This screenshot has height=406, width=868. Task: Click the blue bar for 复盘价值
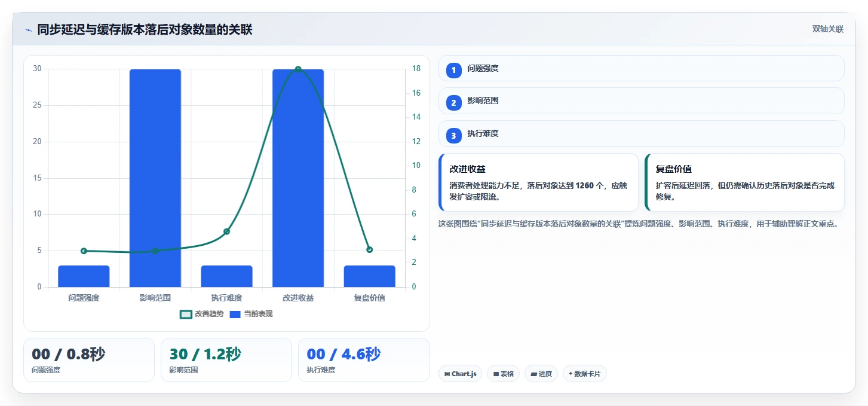[x=369, y=276]
